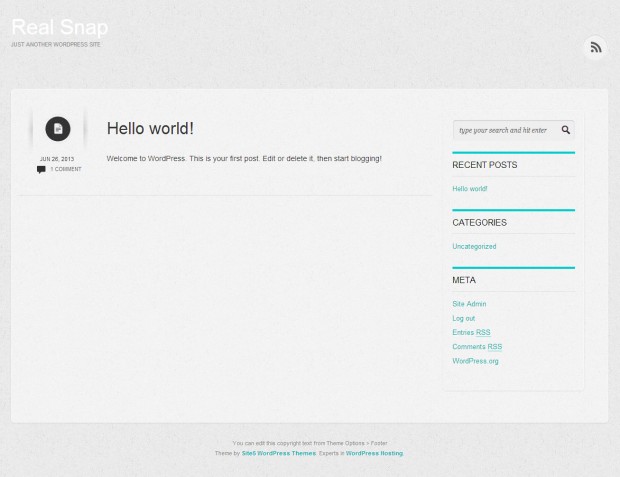This screenshot has width=620, height=477.
Task: Click the Jun 26, 2013 post date
Action: pos(57,159)
